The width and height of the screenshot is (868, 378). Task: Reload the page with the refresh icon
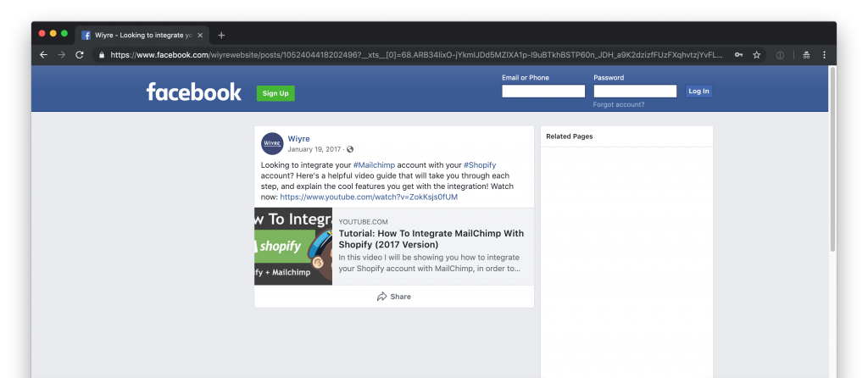[79, 55]
